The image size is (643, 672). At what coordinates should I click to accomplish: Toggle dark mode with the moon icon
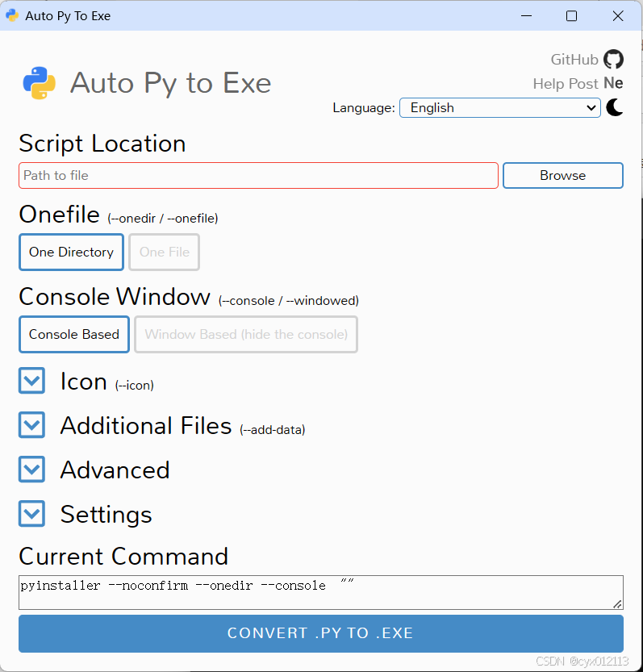pos(615,107)
